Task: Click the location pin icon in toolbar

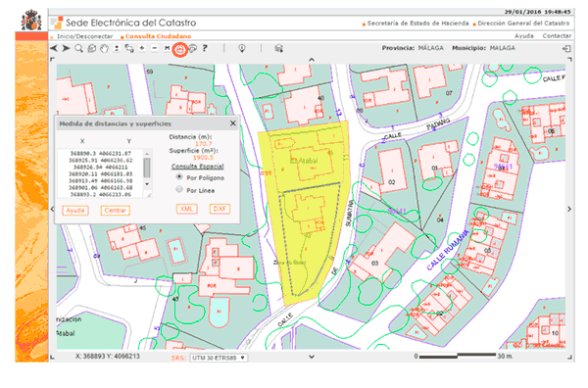Action: click(x=242, y=48)
